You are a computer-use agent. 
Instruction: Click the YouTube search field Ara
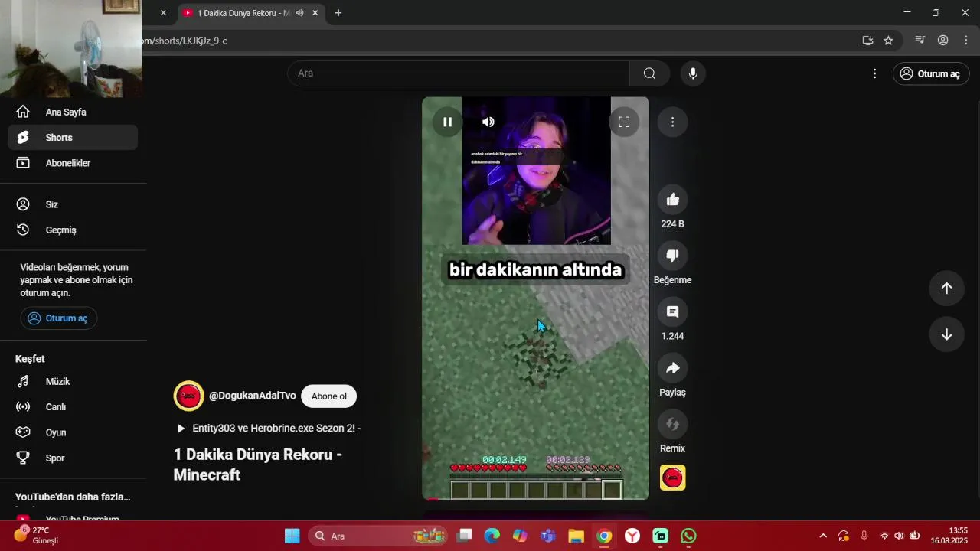click(459, 73)
